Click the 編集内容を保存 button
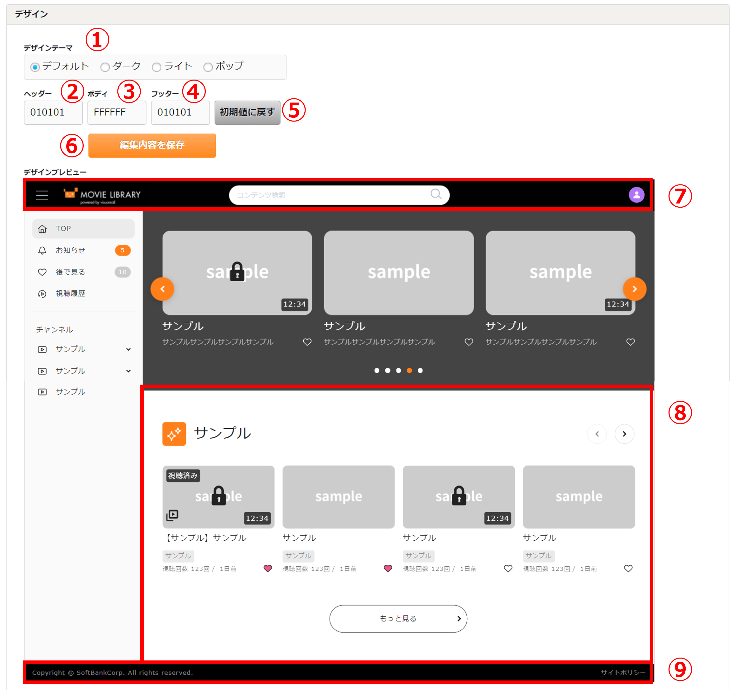Screen dimensions: 737x700 tap(152, 145)
